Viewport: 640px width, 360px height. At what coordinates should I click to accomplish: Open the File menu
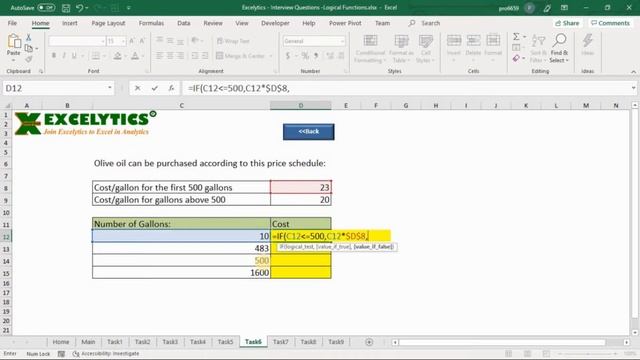pyautogui.click(x=12, y=23)
